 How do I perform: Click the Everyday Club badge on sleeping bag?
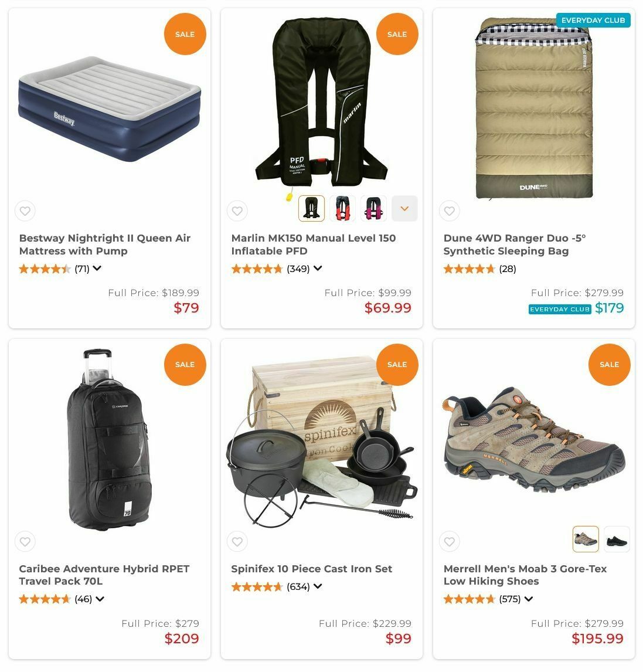[593, 20]
